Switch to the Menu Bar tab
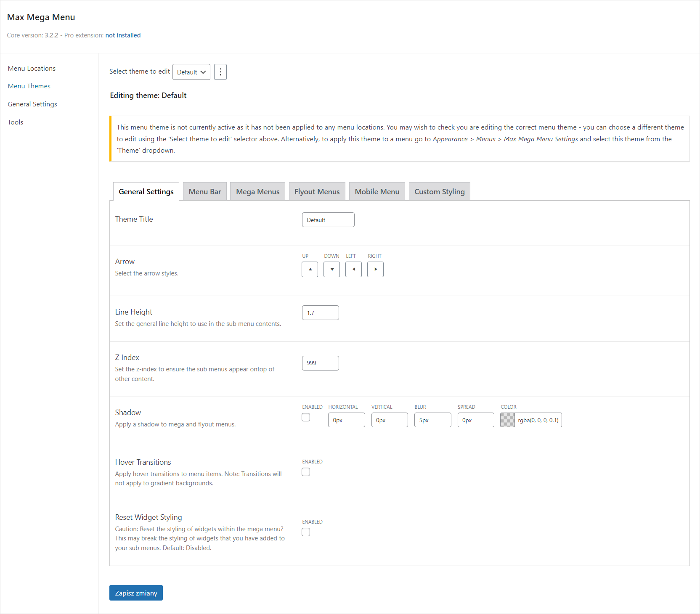 point(205,192)
